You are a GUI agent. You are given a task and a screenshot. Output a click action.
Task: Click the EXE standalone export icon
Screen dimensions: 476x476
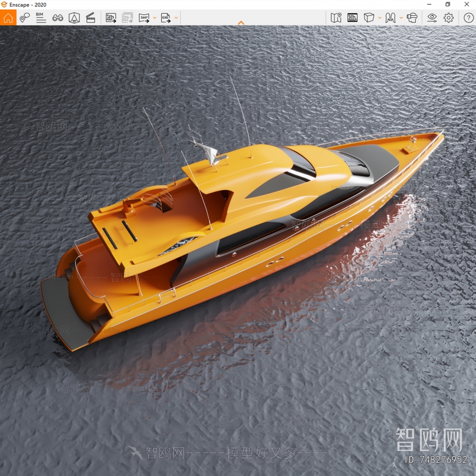pyautogui.click(x=166, y=18)
